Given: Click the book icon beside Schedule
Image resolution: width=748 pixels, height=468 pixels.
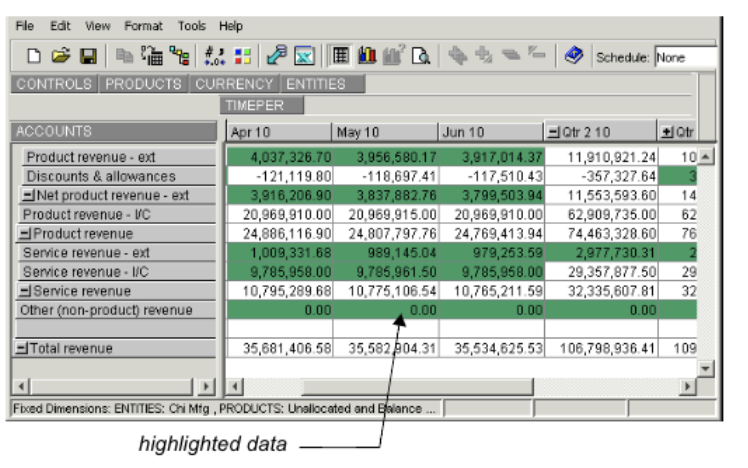Looking at the screenshot, I should (573, 57).
